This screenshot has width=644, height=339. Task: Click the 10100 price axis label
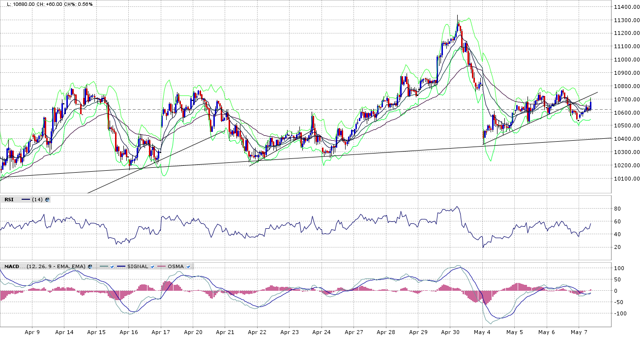point(626,179)
